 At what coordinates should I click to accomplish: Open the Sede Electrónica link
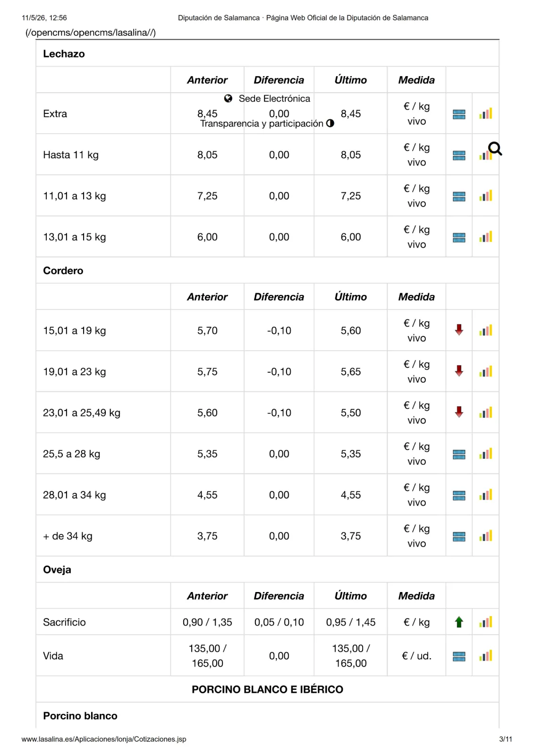274,98
